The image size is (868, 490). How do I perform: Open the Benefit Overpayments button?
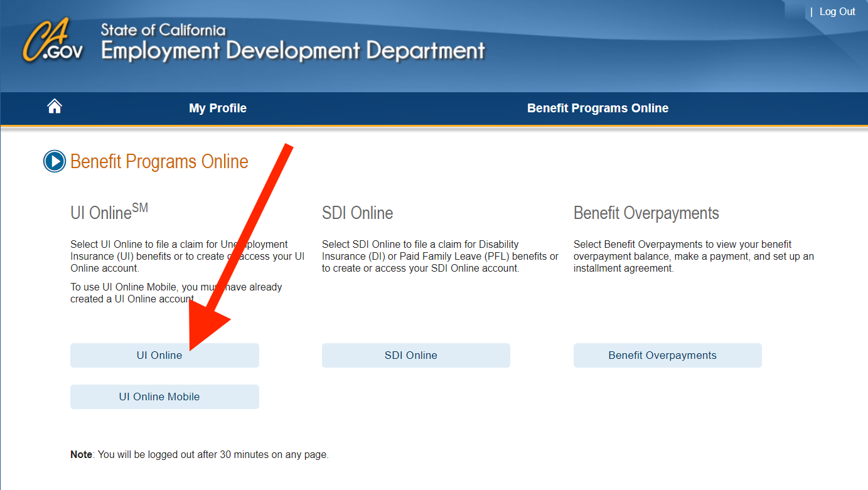(x=668, y=355)
